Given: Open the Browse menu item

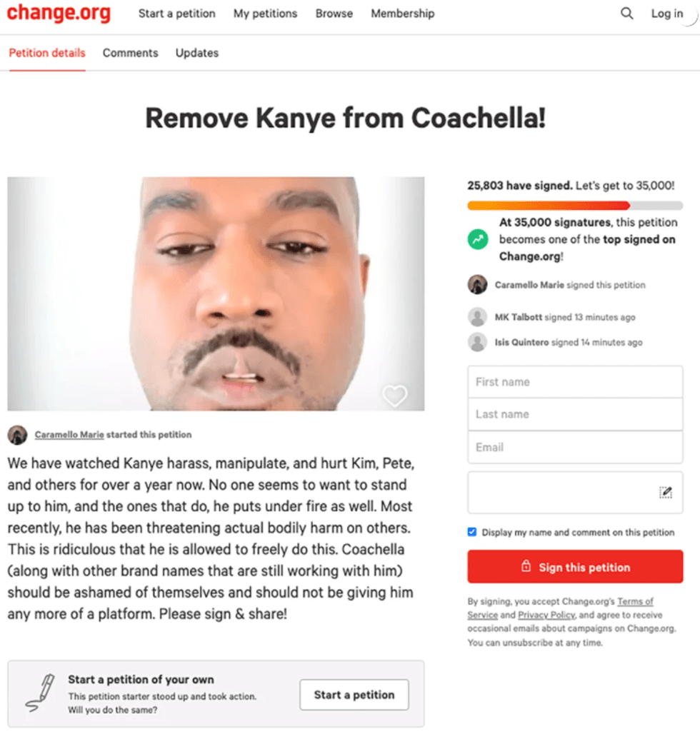Looking at the screenshot, I should (334, 14).
